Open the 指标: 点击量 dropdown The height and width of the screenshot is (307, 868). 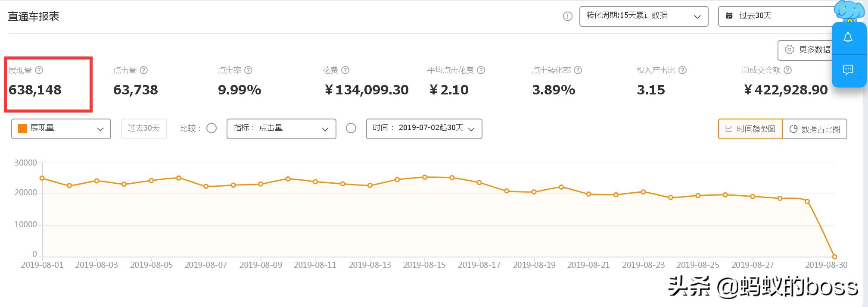tap(281, 129)
